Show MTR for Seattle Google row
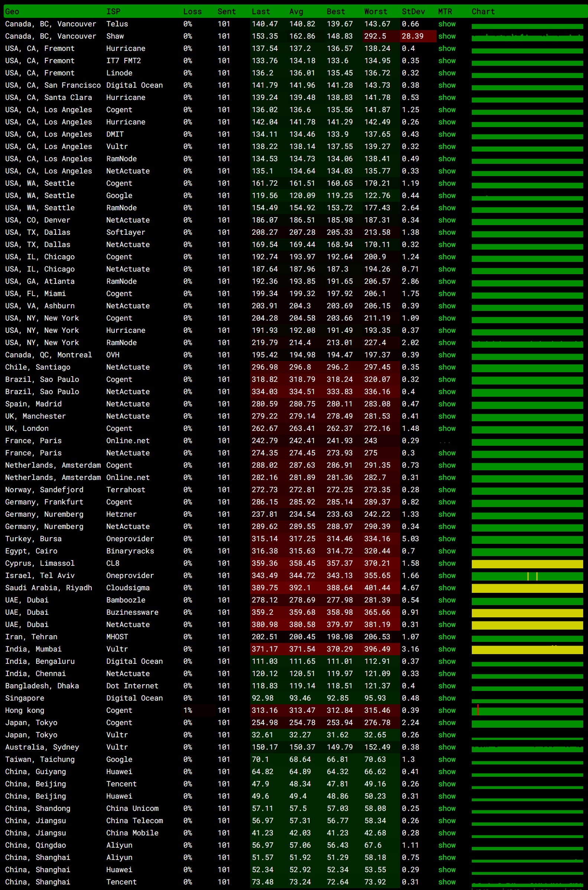The image size is (588, 890). tap(447, 195)
